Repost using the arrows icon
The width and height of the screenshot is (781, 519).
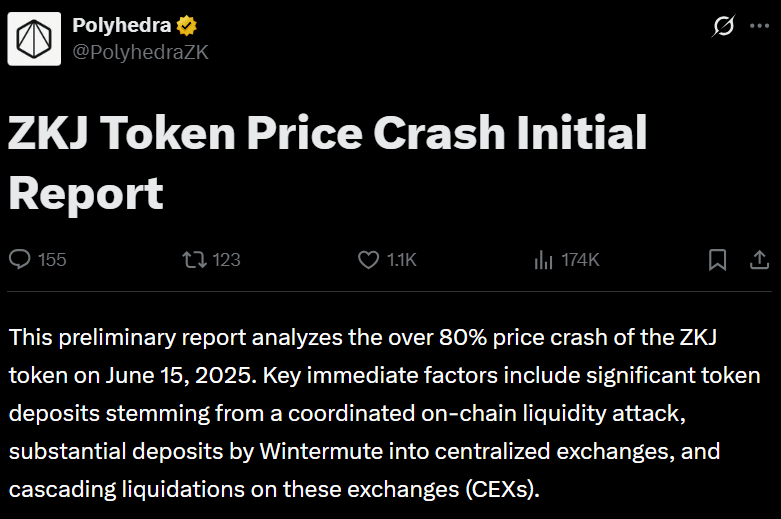click(x=194, y=260)
